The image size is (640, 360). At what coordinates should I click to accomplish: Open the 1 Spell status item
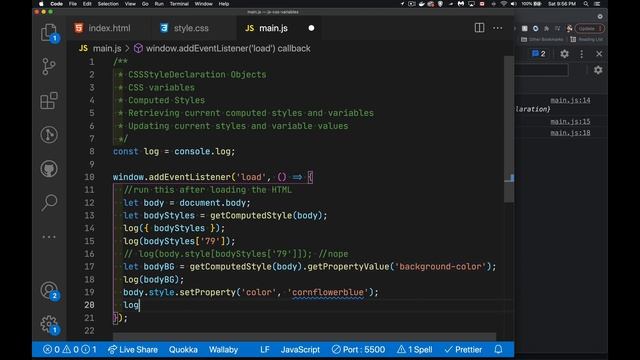click(414, 349)
